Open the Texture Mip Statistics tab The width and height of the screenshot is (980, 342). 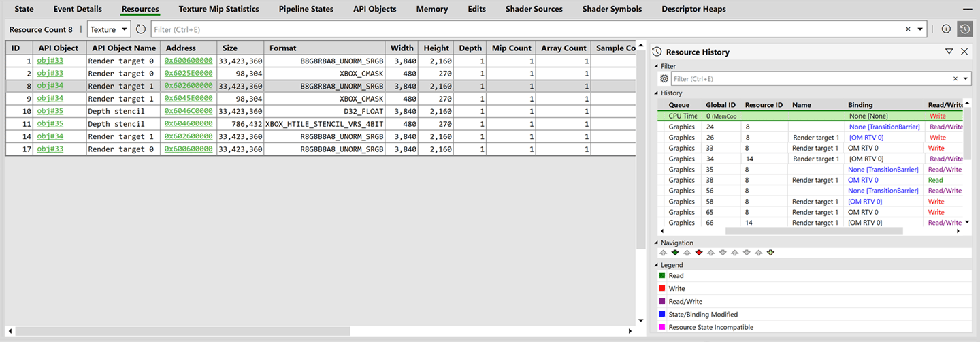218,9
